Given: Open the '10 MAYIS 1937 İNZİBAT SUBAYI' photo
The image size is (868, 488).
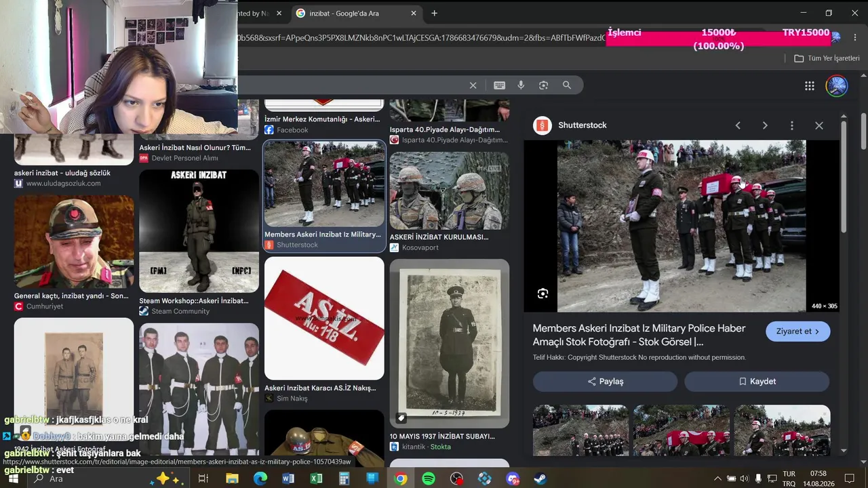Looking at the screenshot, I should point(449,344).
